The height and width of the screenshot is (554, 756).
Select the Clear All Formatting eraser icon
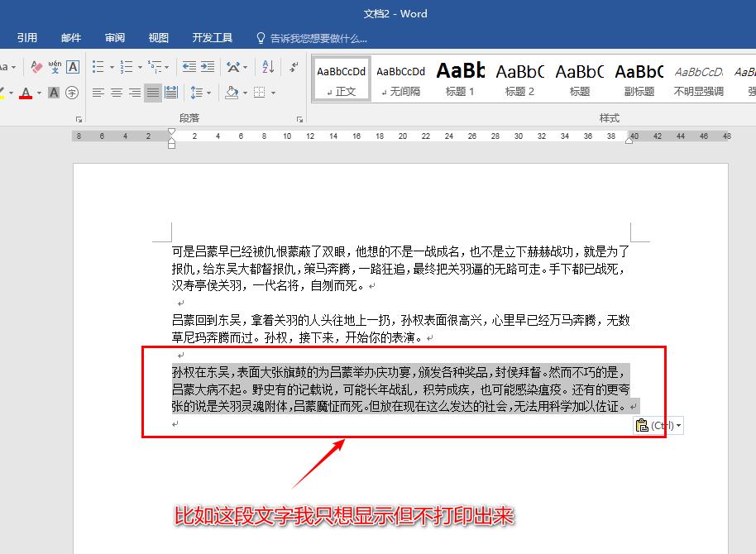pos(36,65)
